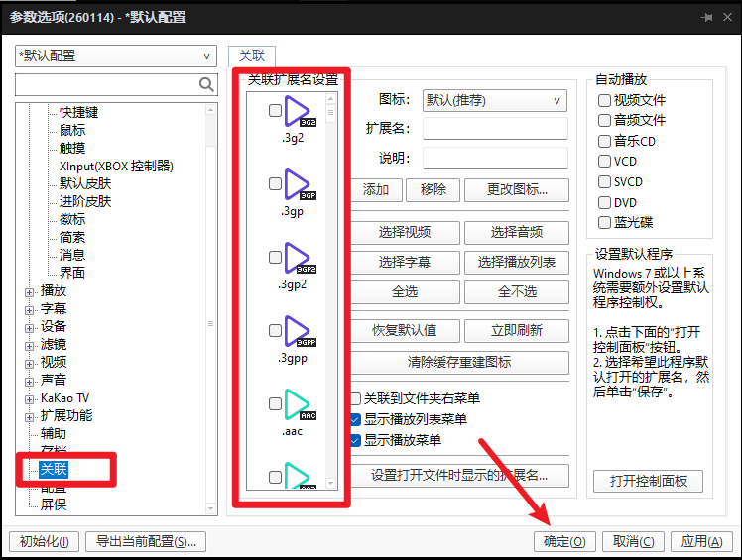Click the 全不选 button
742x560 pixels.
click(x=517, y=292)
